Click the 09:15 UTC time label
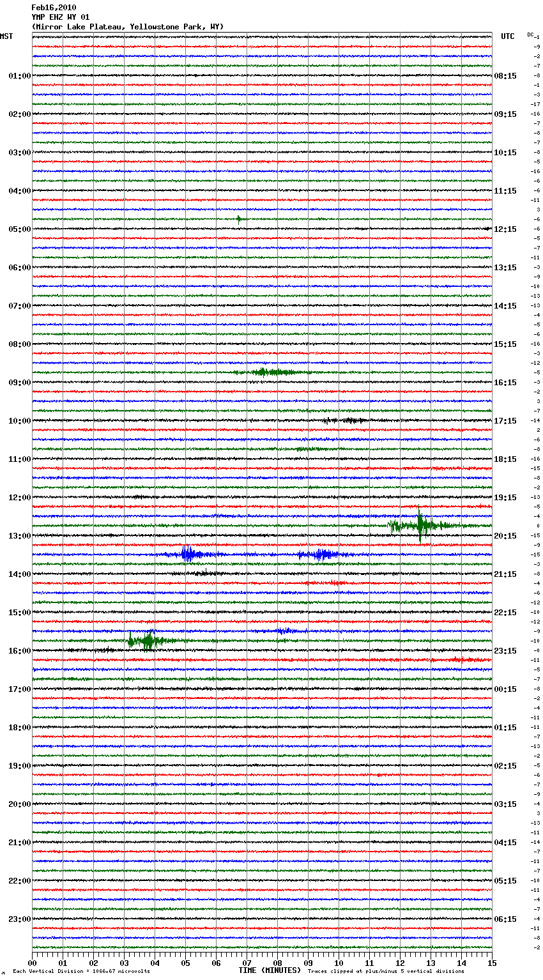This screenshot has width=543, height=980. 505,114
